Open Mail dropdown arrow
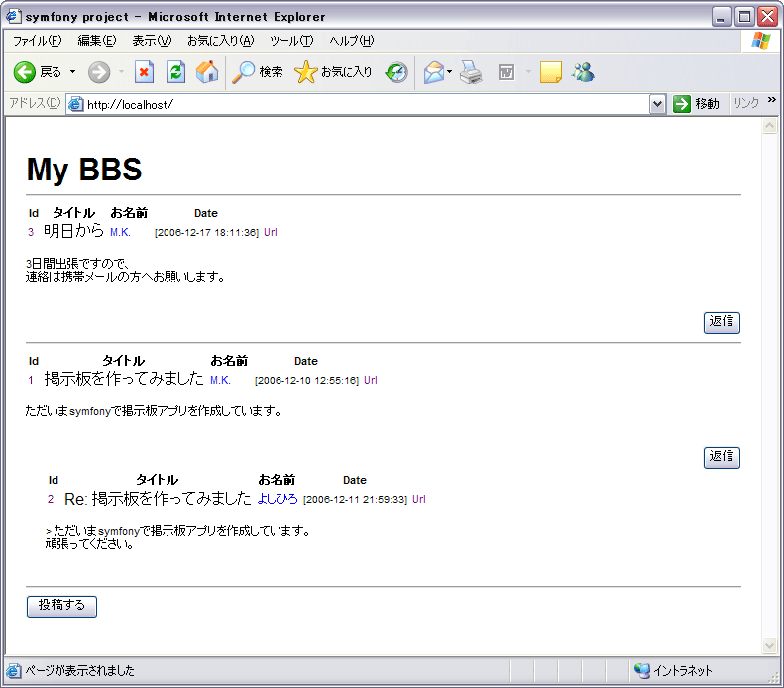This screenshot has width=784, height=688. [x=450, y=72]
